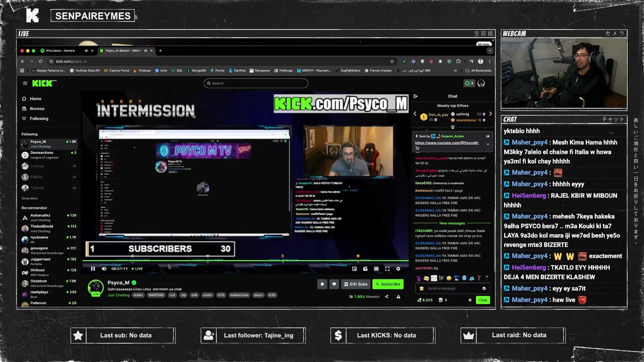
Task: Open Automatikz recommended channel
Action: point(48,217)
